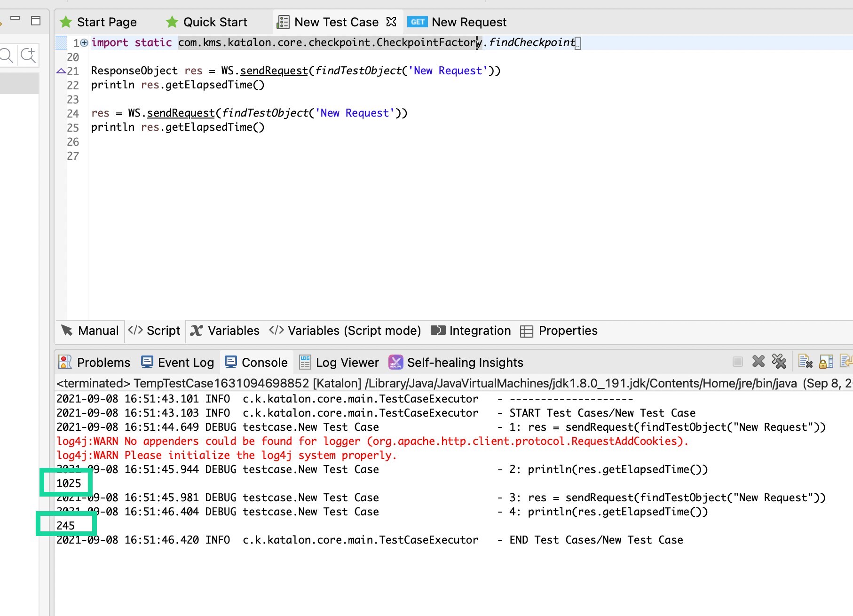Open the Log Viewer tab

pos(339,363)
